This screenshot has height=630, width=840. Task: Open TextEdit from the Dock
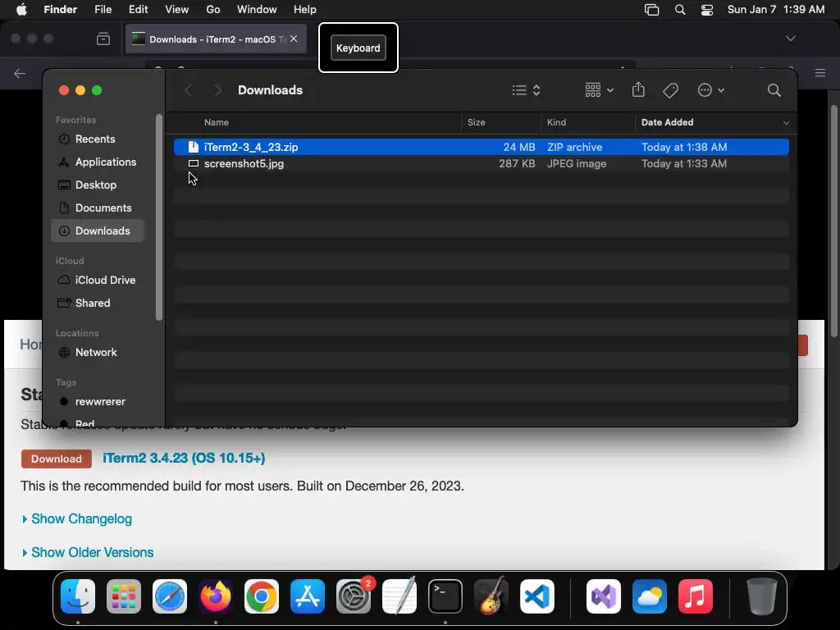pyautogui.click(x=399, y=596)
